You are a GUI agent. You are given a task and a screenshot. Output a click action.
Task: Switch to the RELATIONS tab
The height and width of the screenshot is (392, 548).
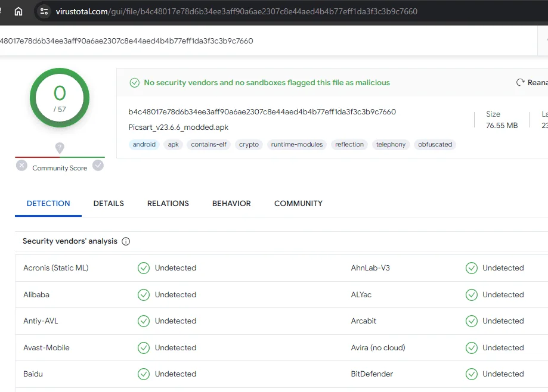click(168, 204)
